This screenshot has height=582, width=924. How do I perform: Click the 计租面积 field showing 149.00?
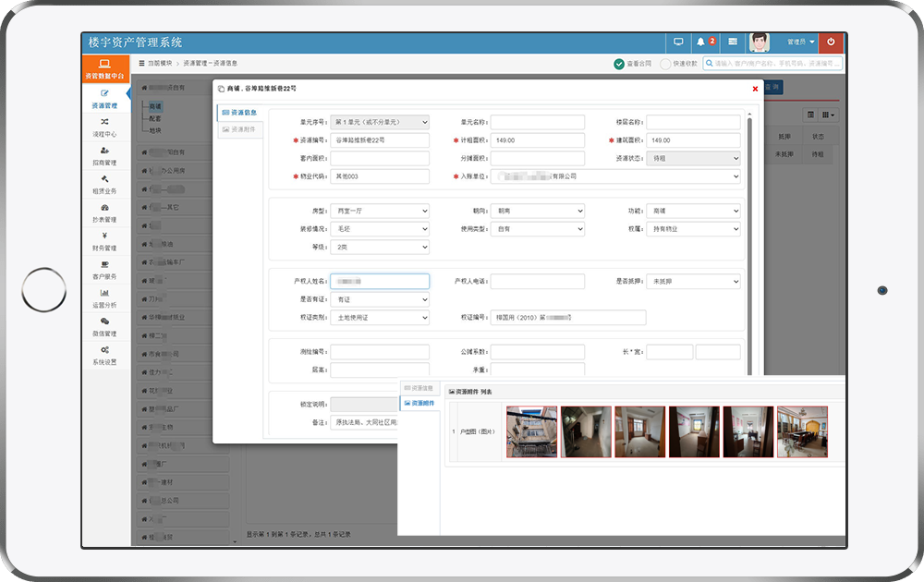tap(538, 140)
